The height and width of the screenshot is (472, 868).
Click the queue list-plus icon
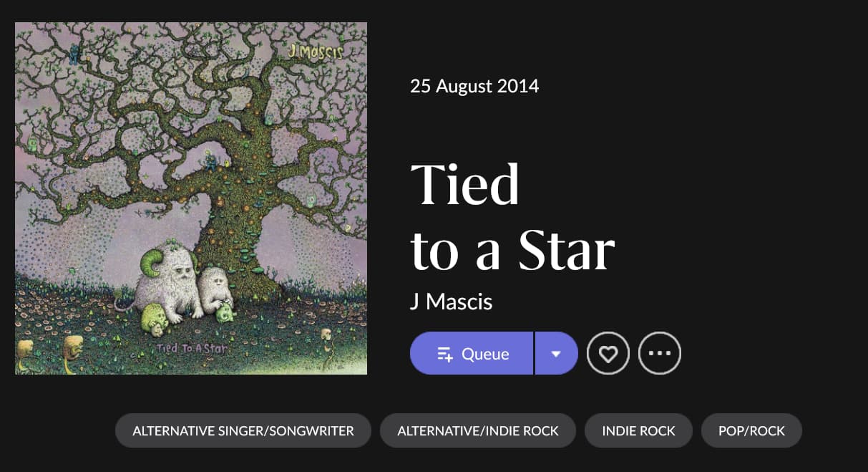[445, 354]
